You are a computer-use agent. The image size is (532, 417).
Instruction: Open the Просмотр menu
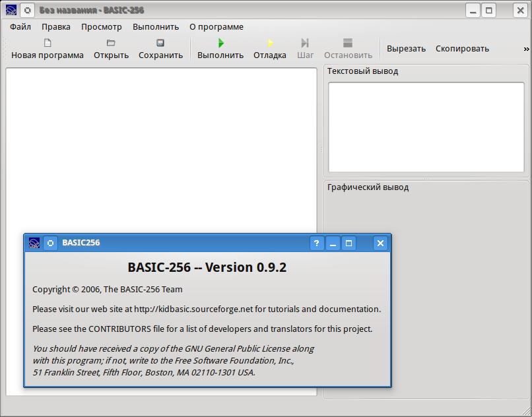(102, 27)
